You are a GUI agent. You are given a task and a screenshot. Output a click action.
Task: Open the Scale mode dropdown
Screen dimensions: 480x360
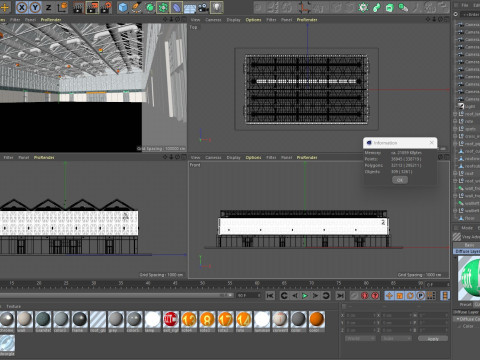[x=397, y=339]
